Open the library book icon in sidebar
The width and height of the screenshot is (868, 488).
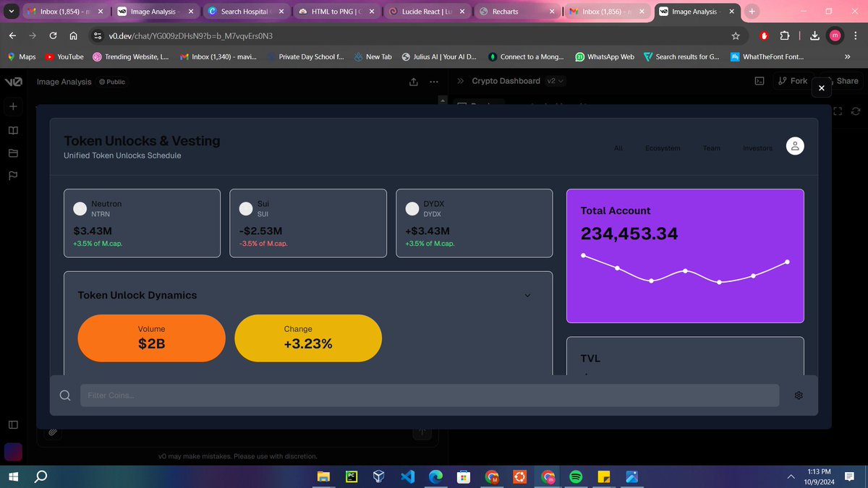pos(13,130)
